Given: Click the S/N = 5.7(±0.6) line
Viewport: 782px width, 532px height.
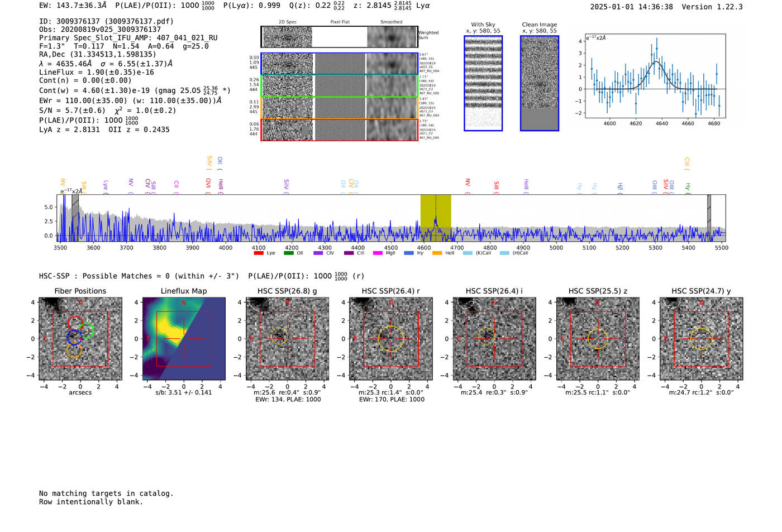Looking at the screenshot, I should (x=72, y=111).
